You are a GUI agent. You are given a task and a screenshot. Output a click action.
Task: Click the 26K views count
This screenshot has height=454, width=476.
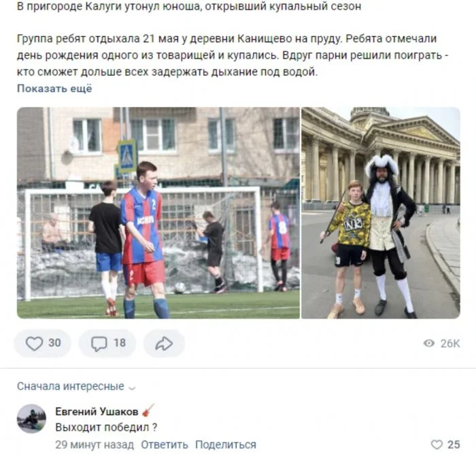pos(450,343)
